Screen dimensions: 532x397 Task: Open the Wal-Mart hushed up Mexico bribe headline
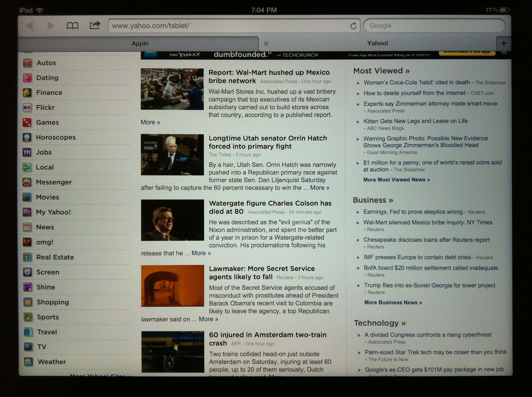tap(269, 73)
